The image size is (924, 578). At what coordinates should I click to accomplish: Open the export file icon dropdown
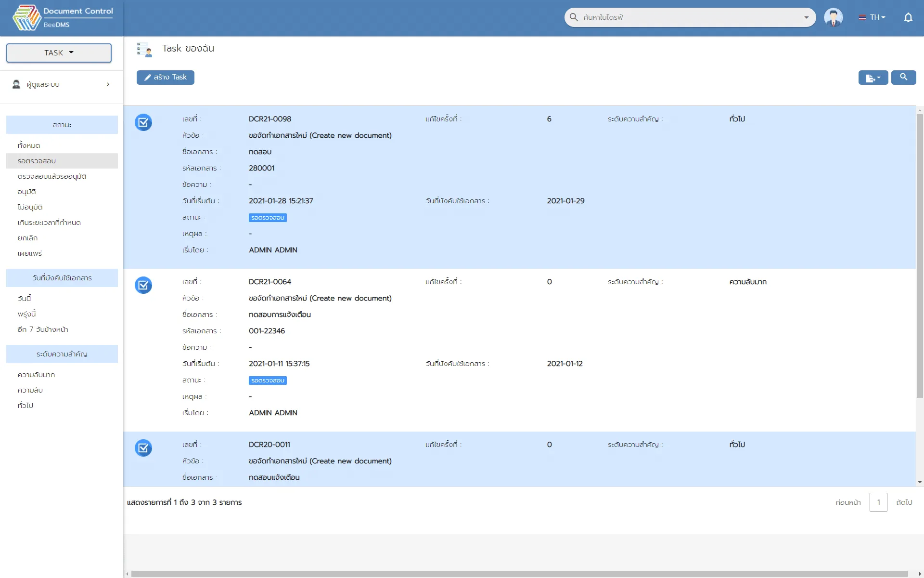pos(873,78)
